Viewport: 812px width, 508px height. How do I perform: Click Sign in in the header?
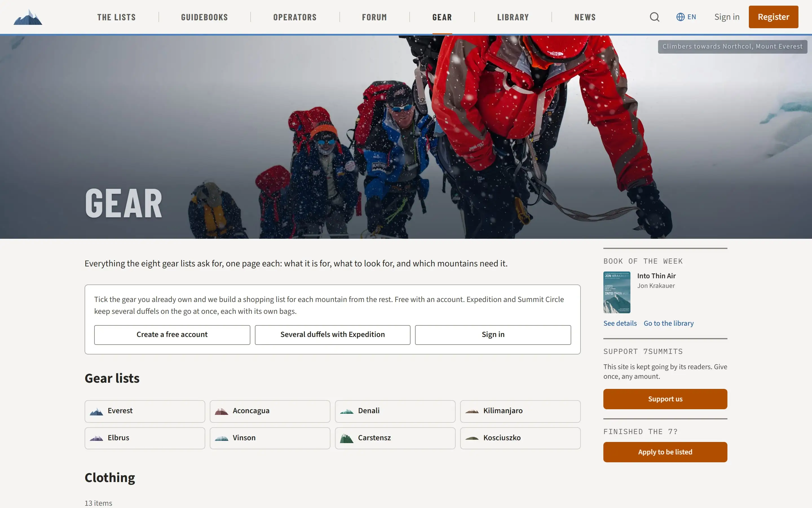pos(727,17)
